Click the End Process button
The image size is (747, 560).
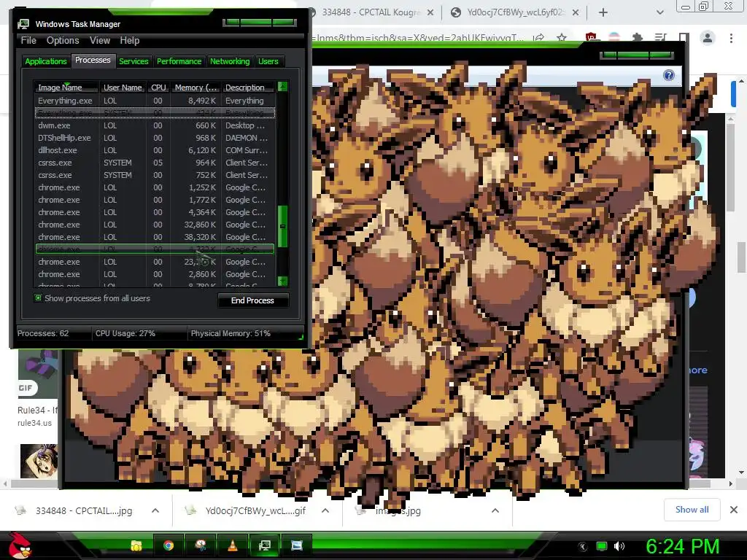252,300
